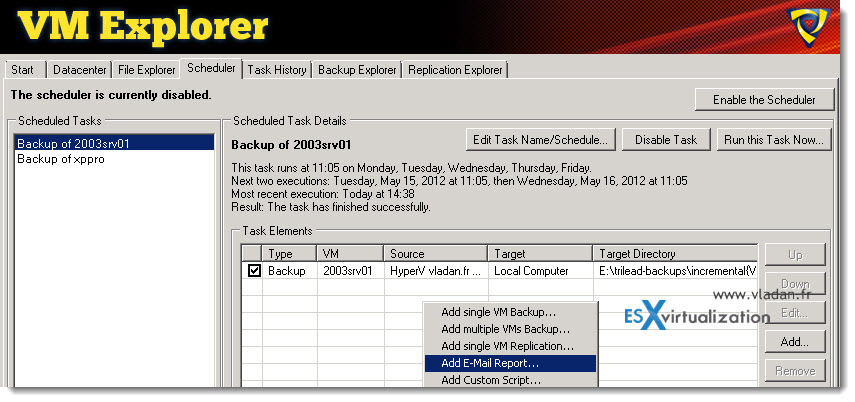Choose Add single VM Backup menu entry
Viewport: 855px width, 402px height.
click(510, 312)
